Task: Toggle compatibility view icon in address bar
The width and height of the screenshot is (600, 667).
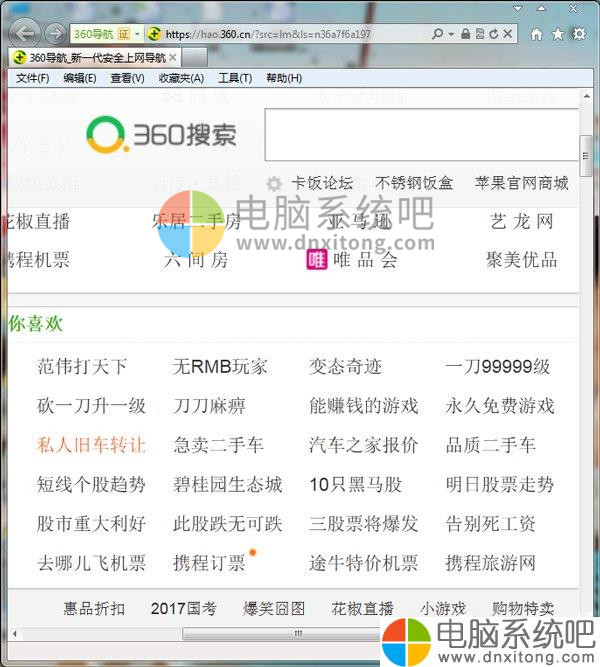Action: pos(480,34)
